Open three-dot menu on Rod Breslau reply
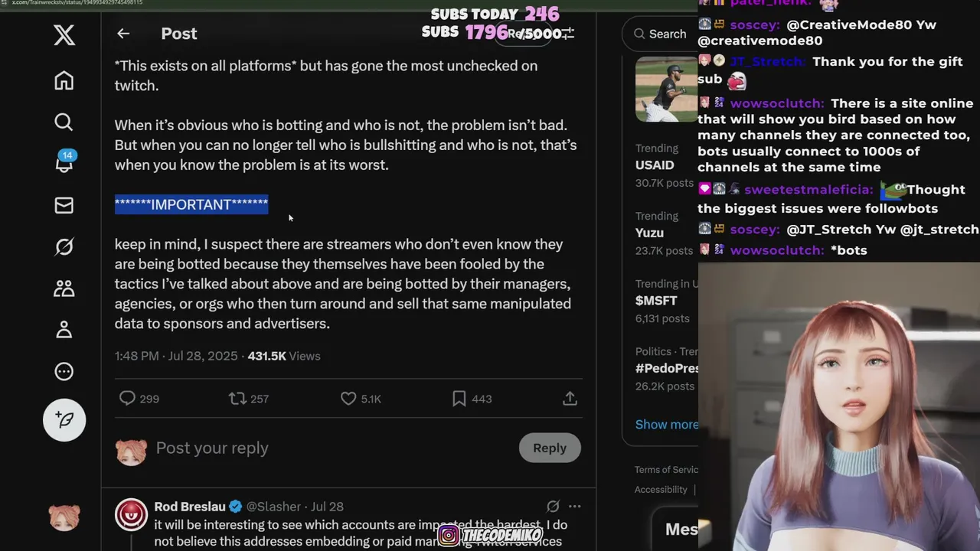The height and width of the screenshot is (551, 980). (x=575, y=507)
